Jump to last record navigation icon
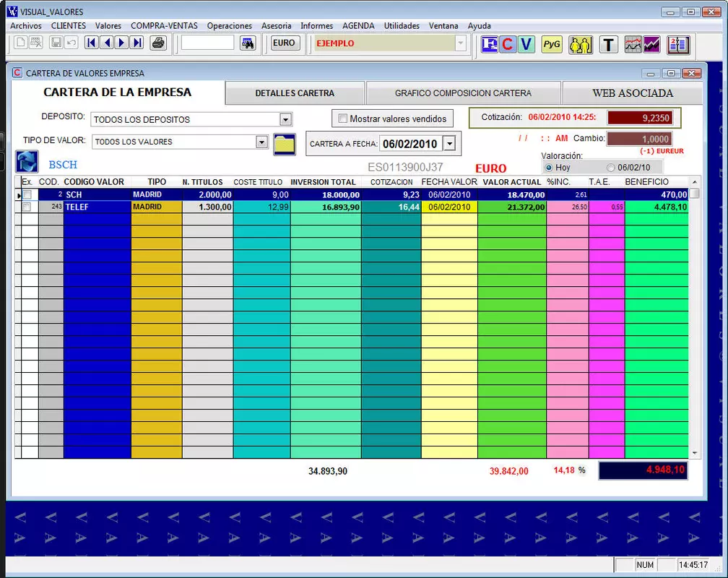 click(137, 43)
